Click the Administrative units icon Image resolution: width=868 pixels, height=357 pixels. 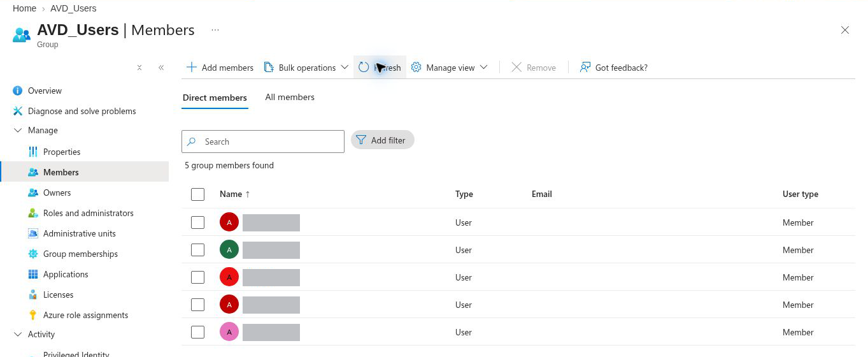click(x=33, y=233)
